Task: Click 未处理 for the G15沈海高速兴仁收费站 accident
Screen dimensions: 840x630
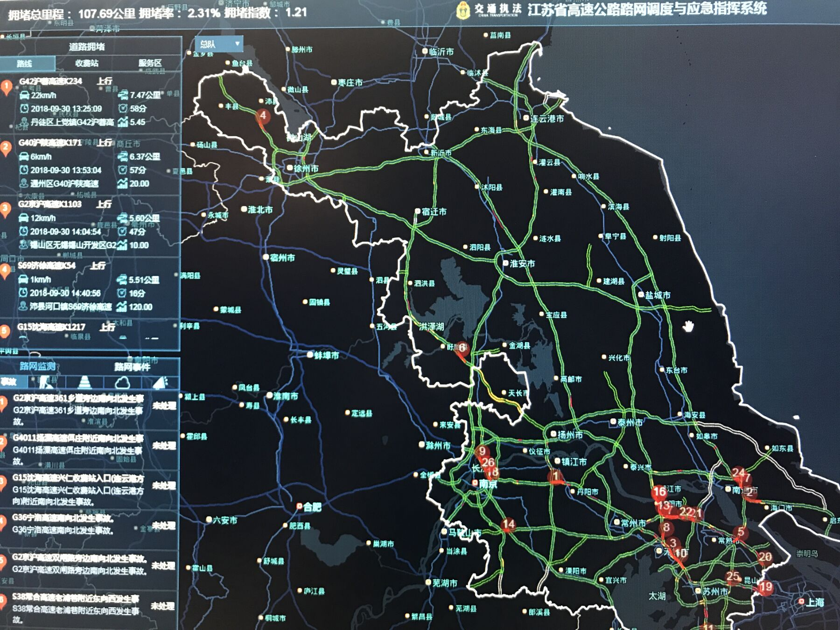Action: (164, 486)
